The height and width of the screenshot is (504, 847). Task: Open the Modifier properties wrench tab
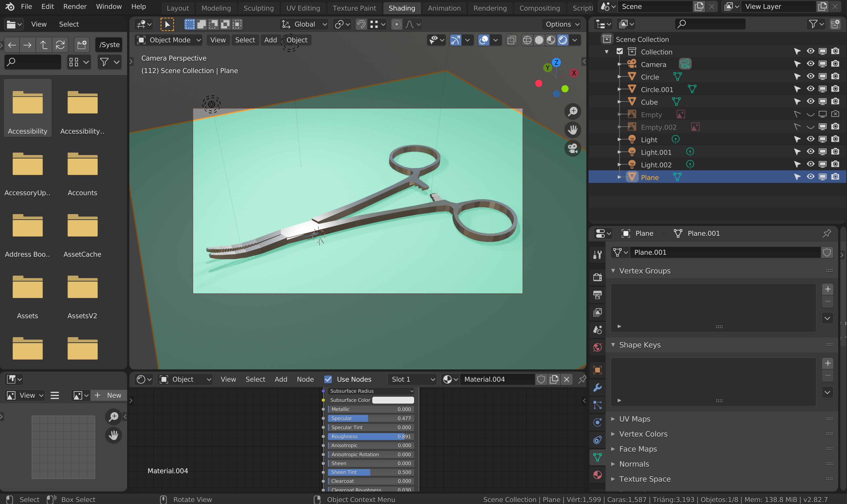coord(597,388)
